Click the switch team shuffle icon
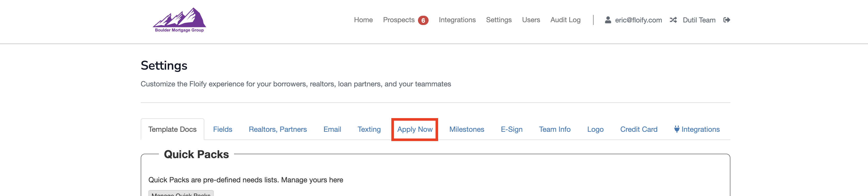868x196 pixels. coord(673,20)
